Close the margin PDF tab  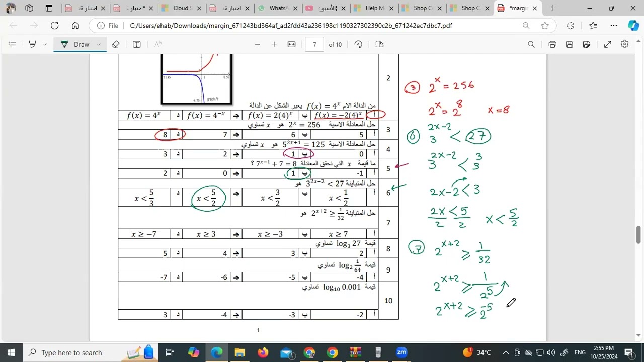click(535, 8)
